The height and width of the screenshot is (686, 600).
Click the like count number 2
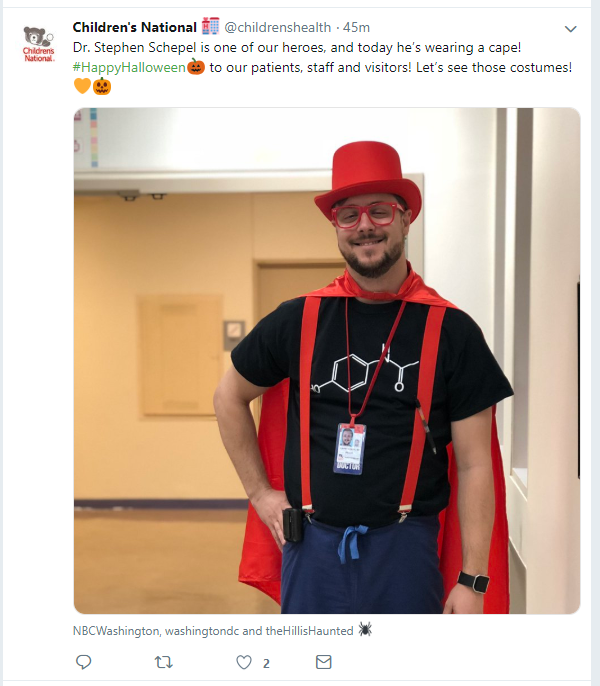266,664
